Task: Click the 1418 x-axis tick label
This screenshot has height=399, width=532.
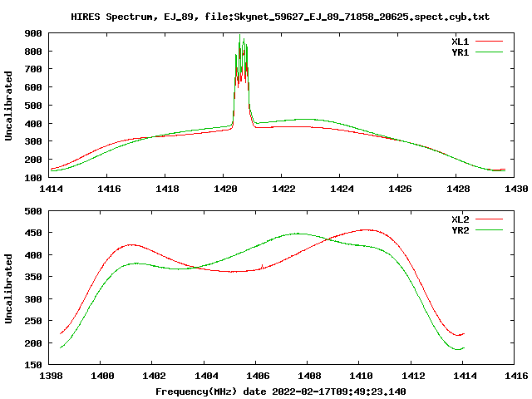Action: (167, 189)
